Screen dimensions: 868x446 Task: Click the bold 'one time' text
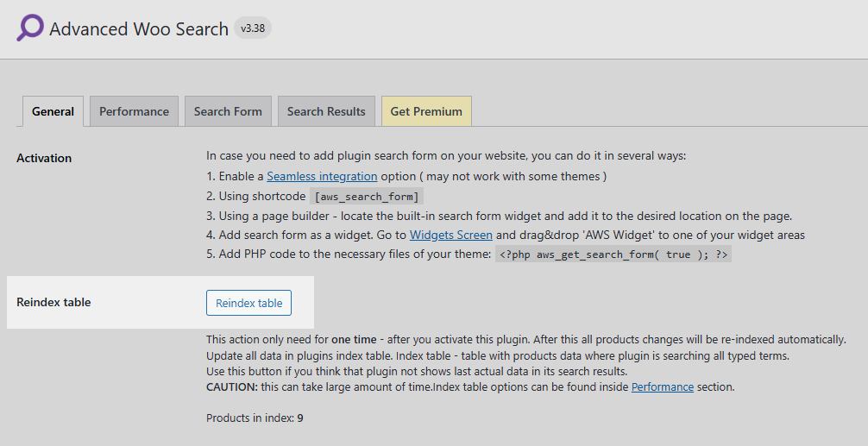[x=354, y=339]
